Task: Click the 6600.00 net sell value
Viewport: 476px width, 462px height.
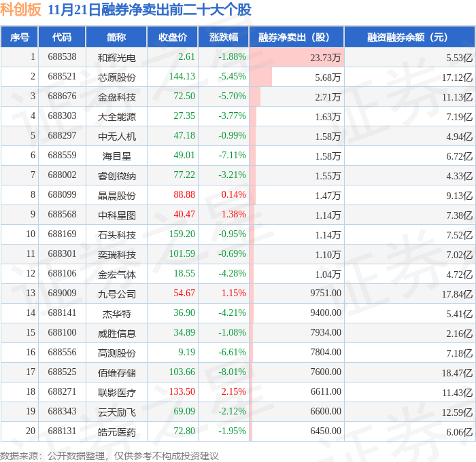Action: (x=326, y=412)
